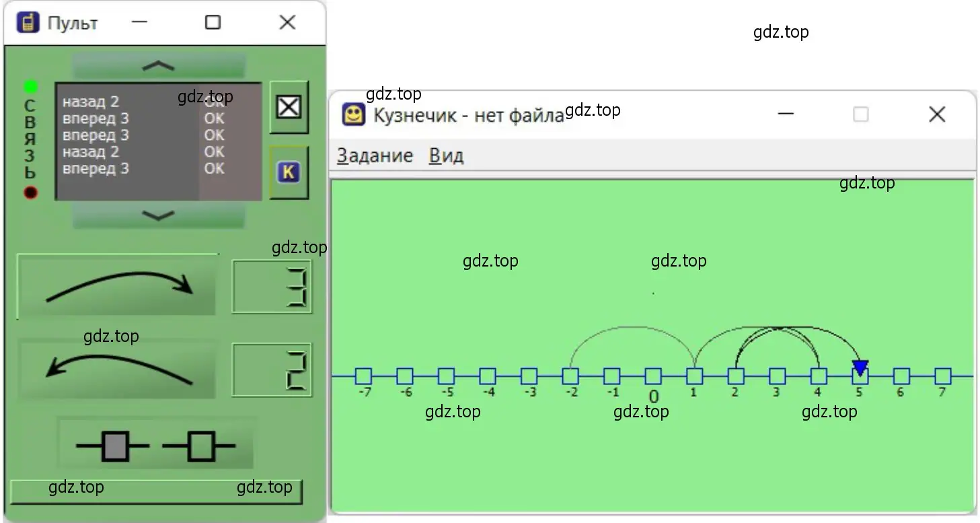Close the Пульт window
Image resolution: width=980 pixels, height=523 pixels.
(287, 22)
